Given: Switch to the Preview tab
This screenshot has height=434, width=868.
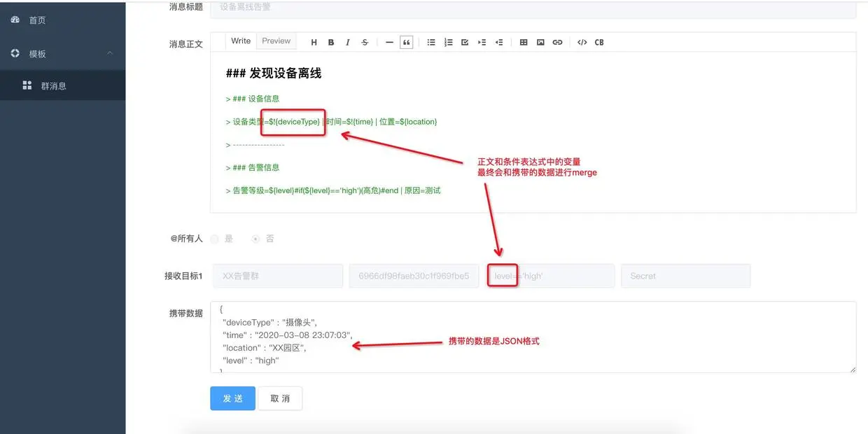Looking at the screenshot, I should click(276, 41).
